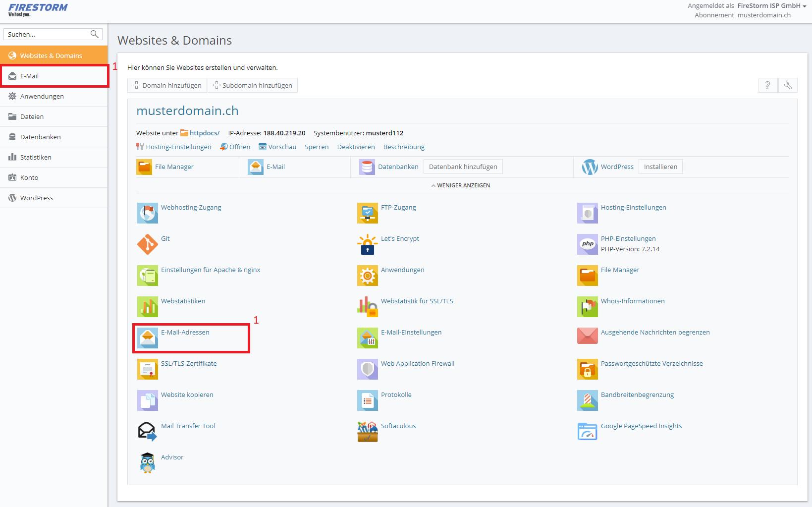Open the FireStorm ISP GmbH account dropdown
Viewport: 812px width, 507px height.
[771, 6]
